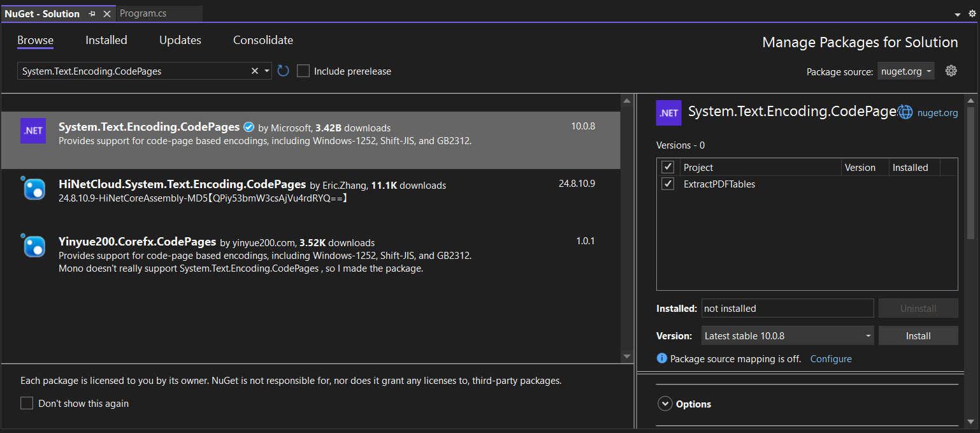Click details pane scrollbar down arrow
The image size is (980, 433).
pyautogui.click(x=971, y=422)
